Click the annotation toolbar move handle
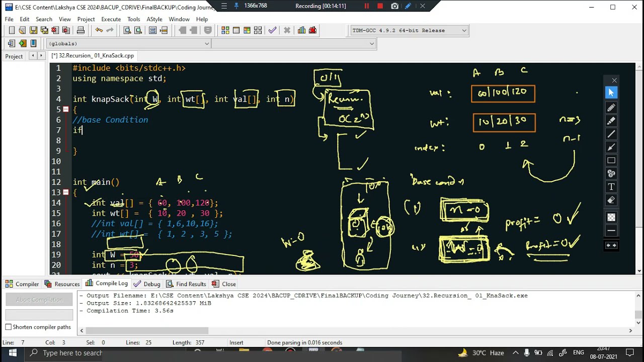Screen dimensions: 644x362 coord(611,245)
